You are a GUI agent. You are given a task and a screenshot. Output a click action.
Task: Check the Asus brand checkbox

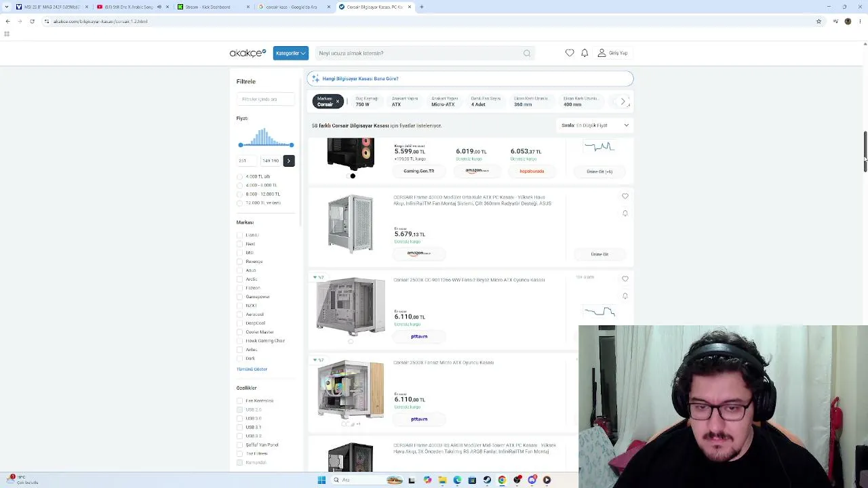(239, 270)
